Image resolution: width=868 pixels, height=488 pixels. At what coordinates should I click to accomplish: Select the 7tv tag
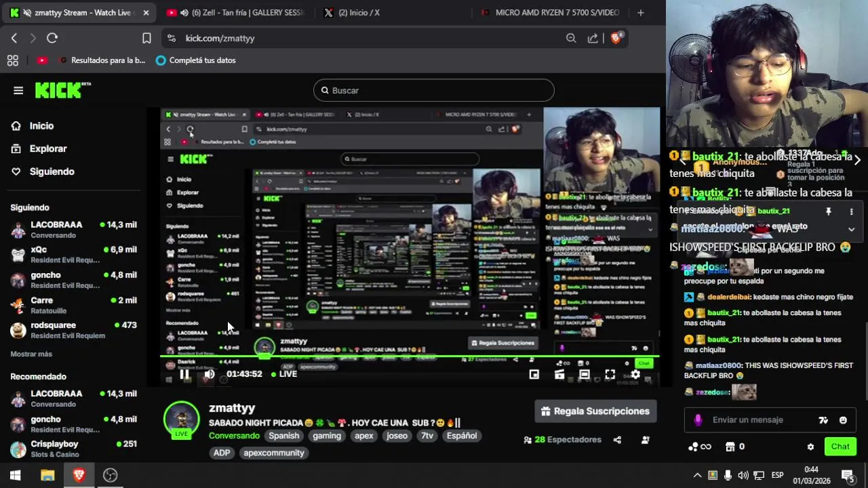427,436
